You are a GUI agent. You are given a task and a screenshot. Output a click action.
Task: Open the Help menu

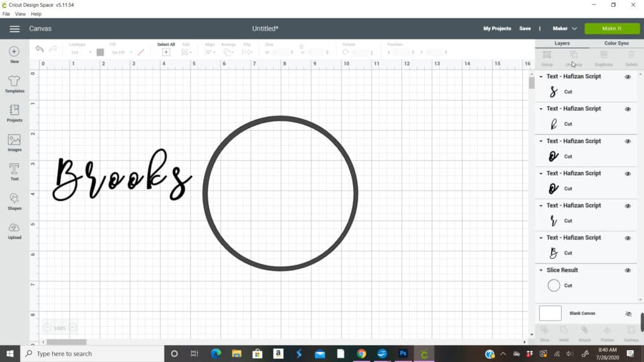click(36, 14)
